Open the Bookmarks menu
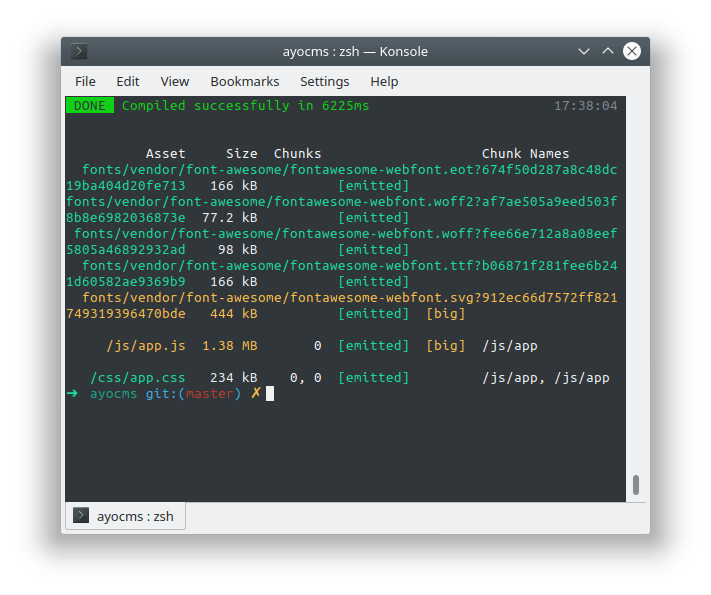The height and width of the screenshot is (595, 711). 244,81
